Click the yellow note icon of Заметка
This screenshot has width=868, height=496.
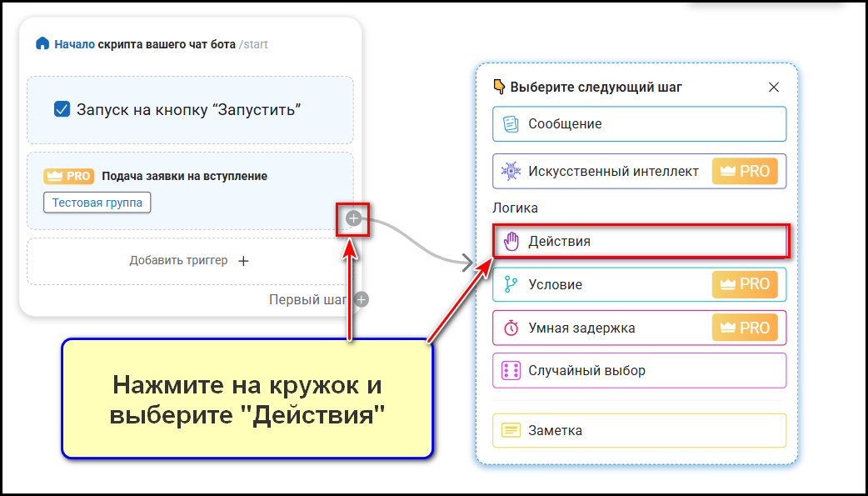[x=511, y=431]
